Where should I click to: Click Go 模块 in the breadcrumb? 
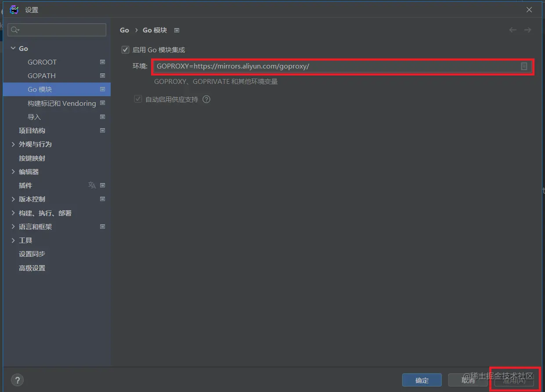[x=155, y=30]
